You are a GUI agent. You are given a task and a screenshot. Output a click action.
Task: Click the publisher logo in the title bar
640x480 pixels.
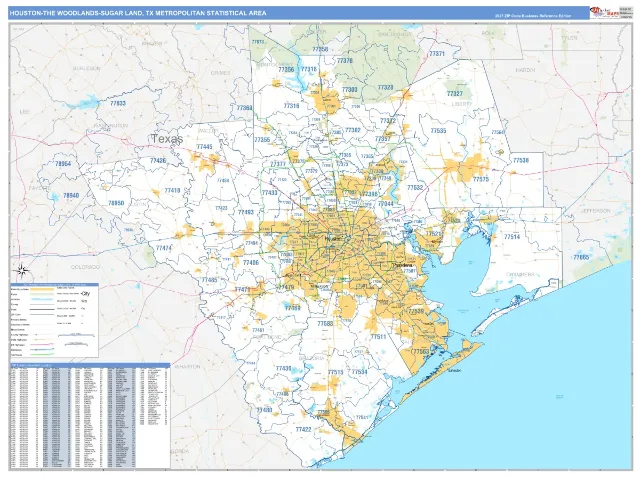point(604,12)
